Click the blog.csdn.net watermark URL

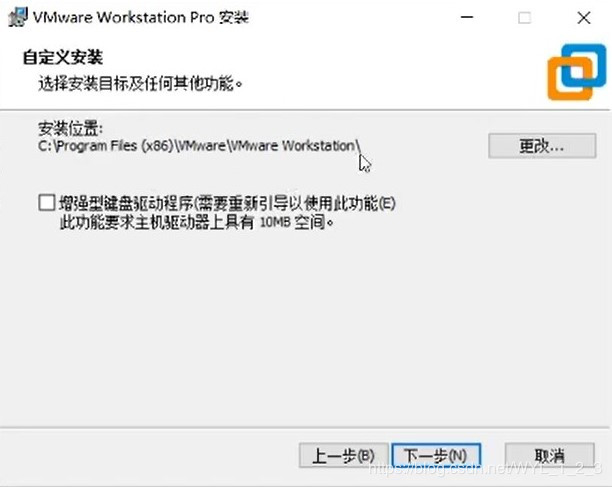click(485, 468)
